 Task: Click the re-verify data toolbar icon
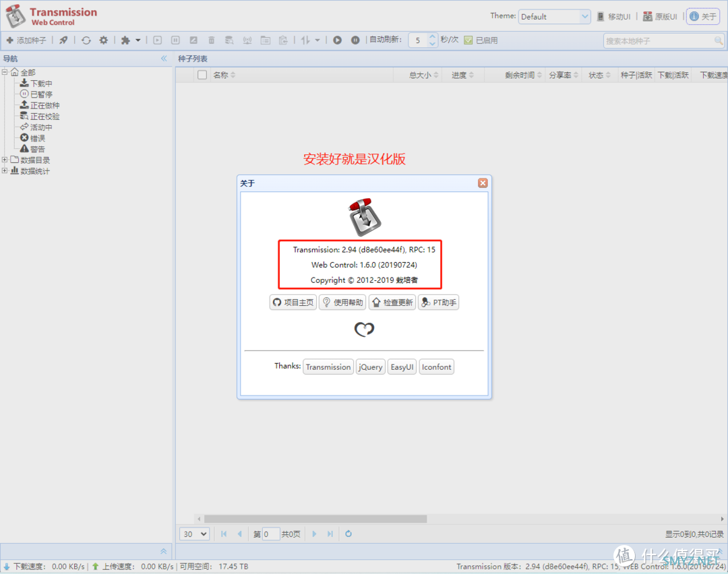229,40
